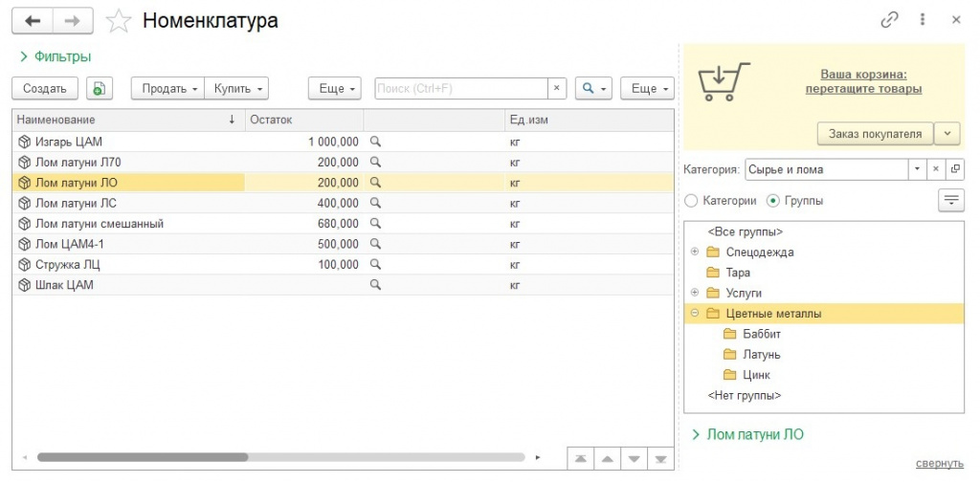Open the Продать dropdown menu

tap(168, 88)
